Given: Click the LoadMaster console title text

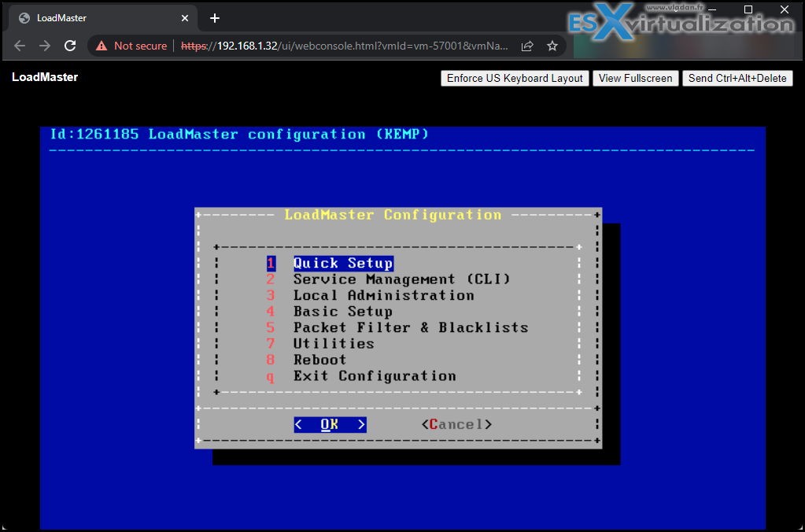Looking at the screenshot, I should (45, 77).
